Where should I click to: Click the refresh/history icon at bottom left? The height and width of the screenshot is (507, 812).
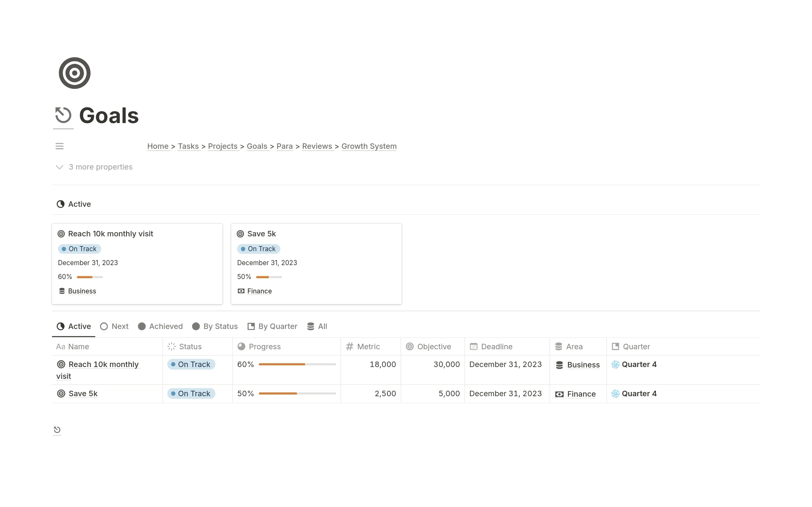[57, 429]
